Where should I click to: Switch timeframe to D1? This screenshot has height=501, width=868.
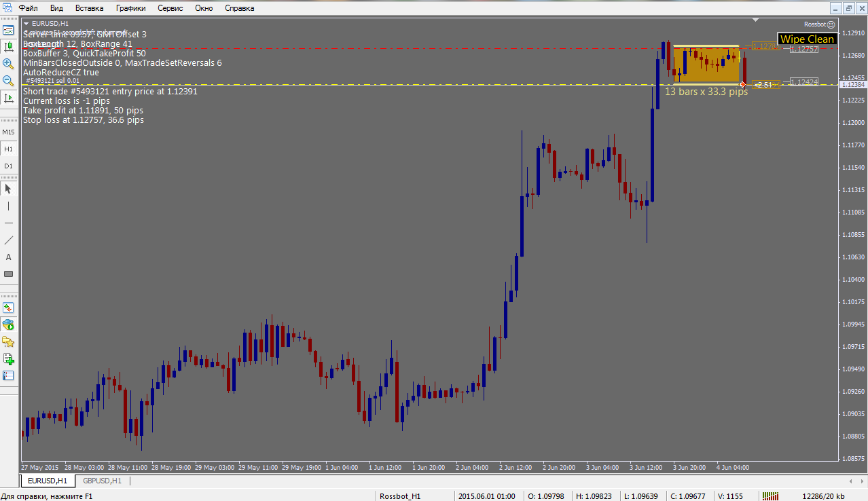(x=8, y=166)
